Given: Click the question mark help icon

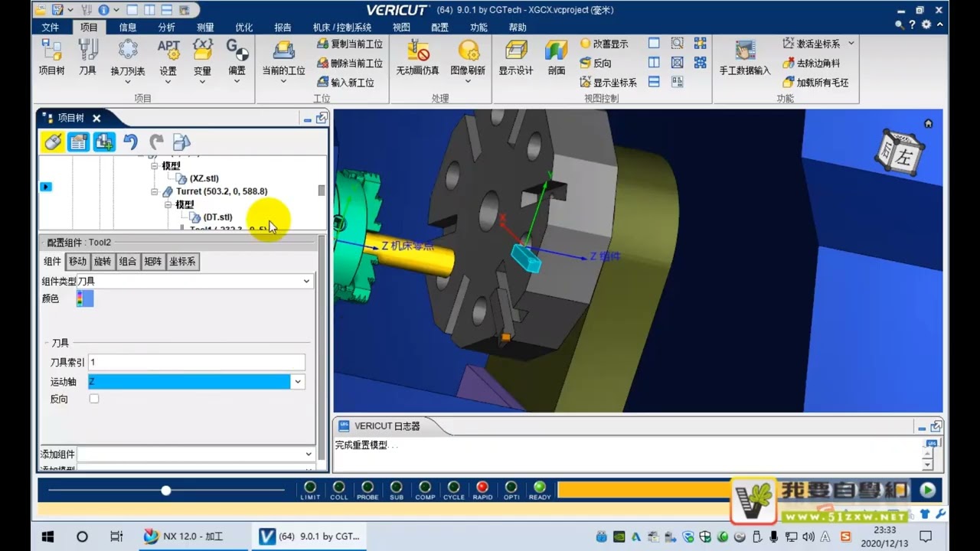Looking at the screenshot, I should pos(912,24).
